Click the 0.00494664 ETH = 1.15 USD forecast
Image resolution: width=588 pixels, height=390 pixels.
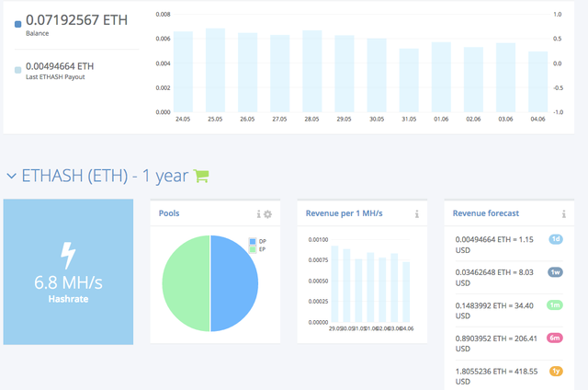pos(494,245)
